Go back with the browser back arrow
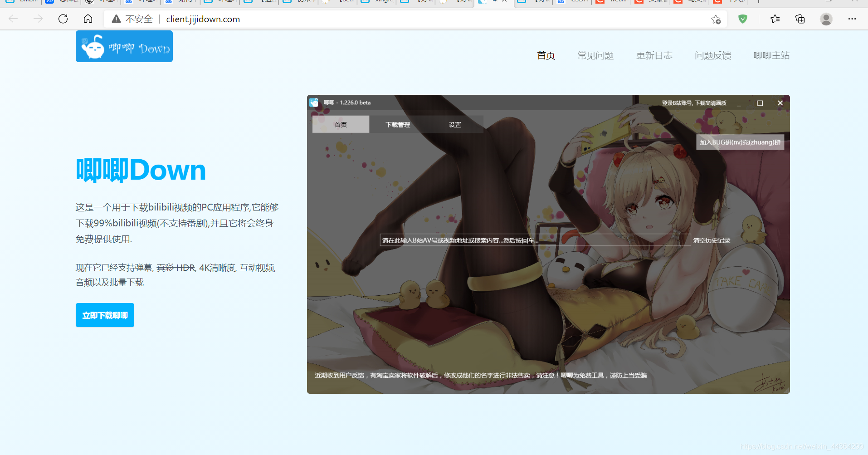This screenshot has width=868, height=455. [x=13, y=19]
